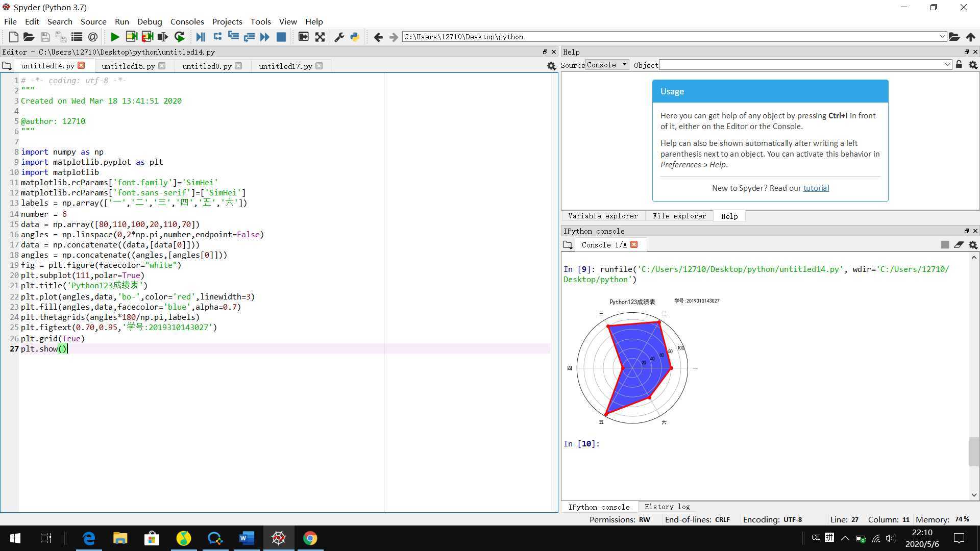The image size is (980, 551).
Task: Open the File menu
Action: click(x=10, y=21)
